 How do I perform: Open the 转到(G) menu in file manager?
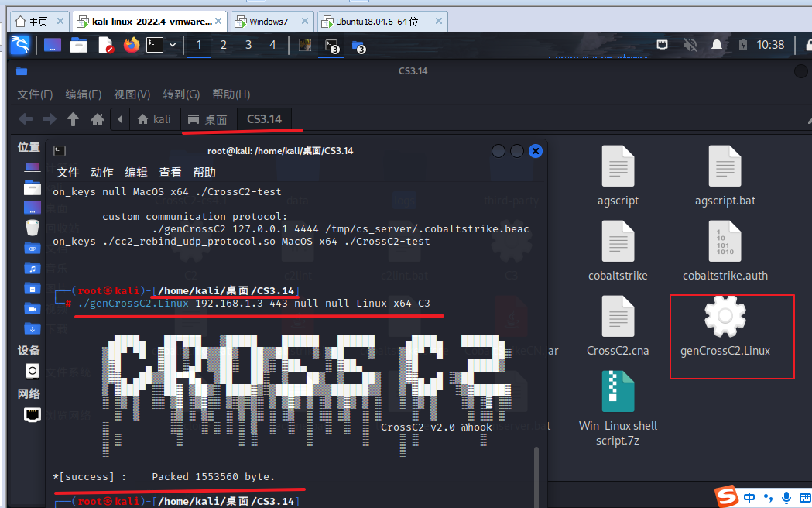(181, 94)
